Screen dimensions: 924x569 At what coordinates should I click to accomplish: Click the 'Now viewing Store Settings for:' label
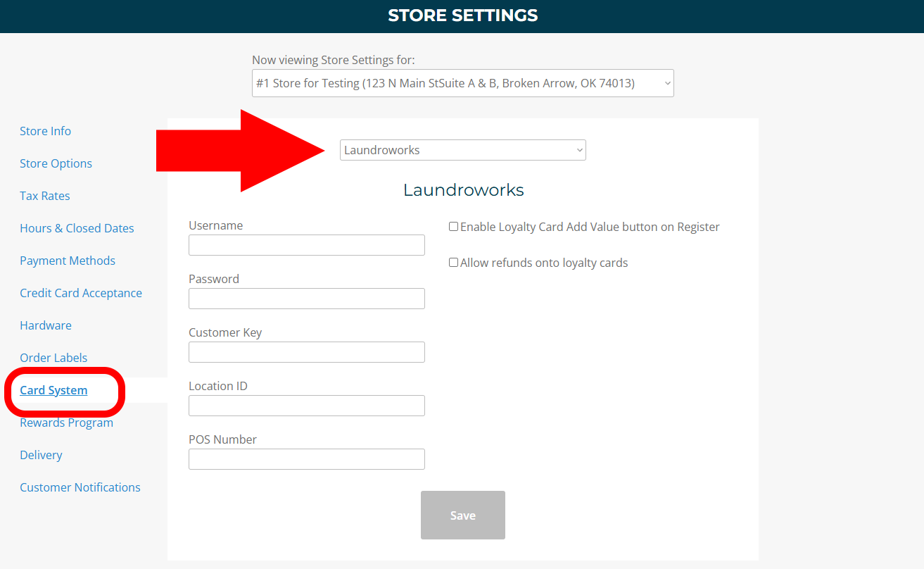tap(334, 60)
